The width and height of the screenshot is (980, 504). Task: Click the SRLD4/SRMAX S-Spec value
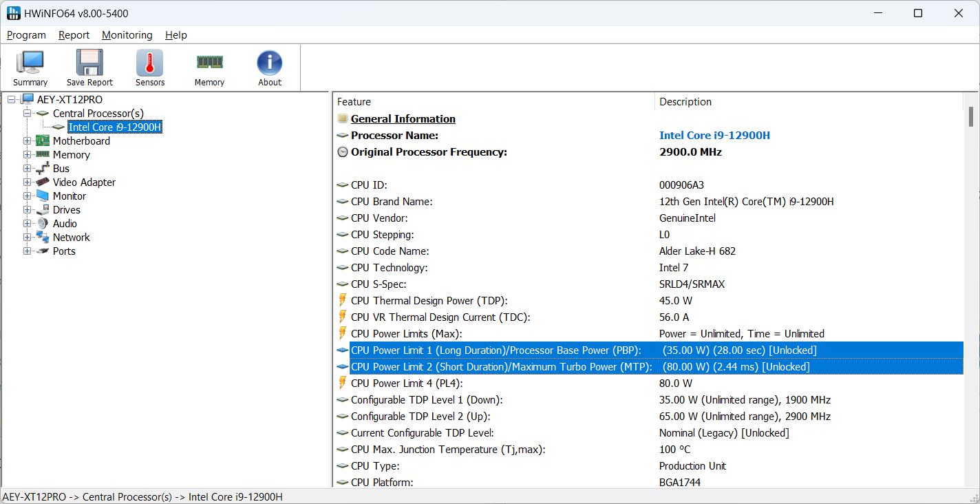pyautogui.click(x=692, y=284)
